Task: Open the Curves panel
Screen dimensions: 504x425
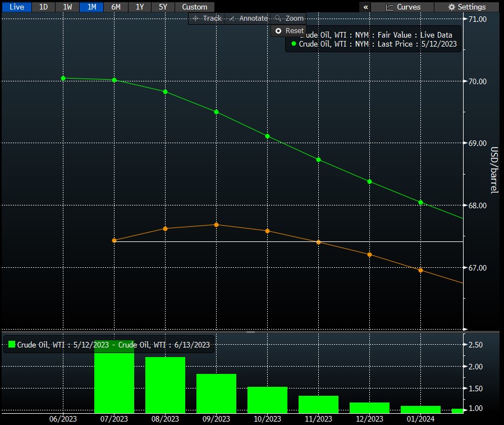Action: tap(402, 7)
